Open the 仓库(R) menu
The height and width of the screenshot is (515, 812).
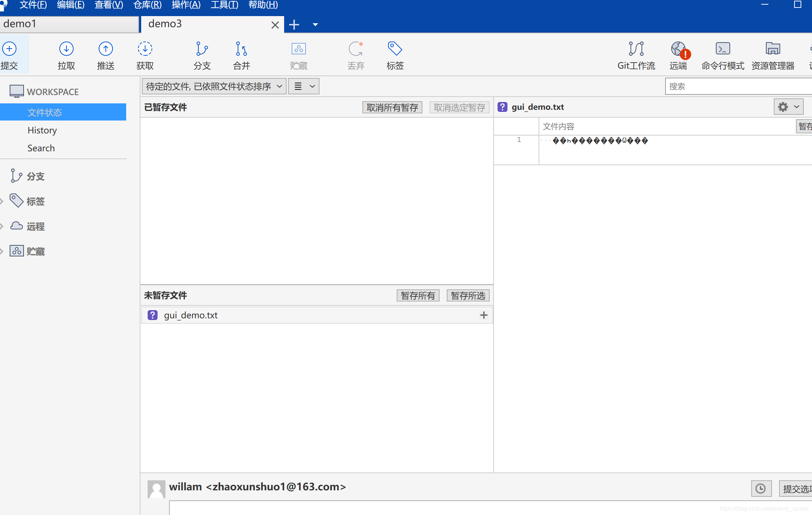click(x=147, y=5)
